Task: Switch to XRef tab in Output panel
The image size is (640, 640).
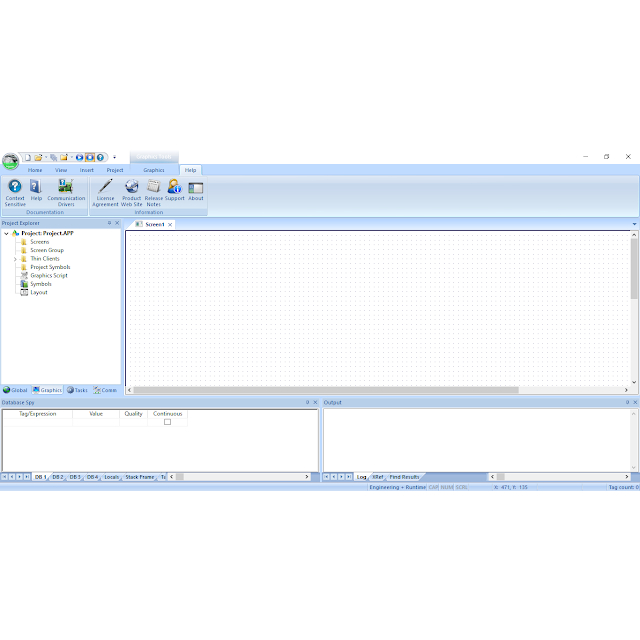Action: point(378,477)
